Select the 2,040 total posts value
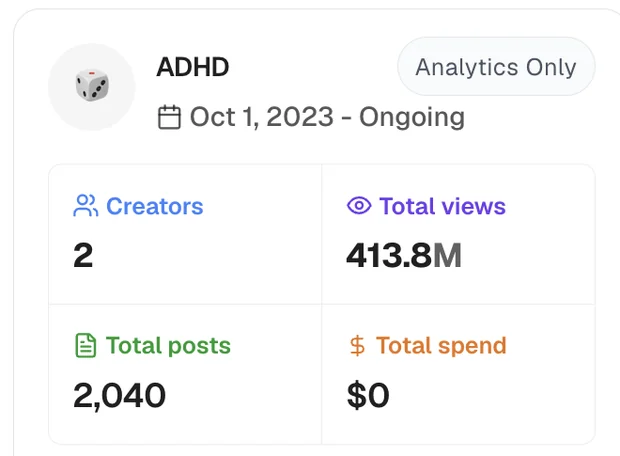 (x=119, y=395)
